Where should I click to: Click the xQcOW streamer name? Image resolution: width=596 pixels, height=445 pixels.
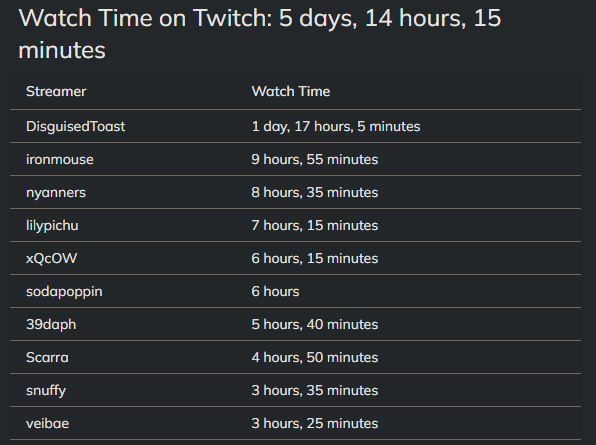[51, 259]
